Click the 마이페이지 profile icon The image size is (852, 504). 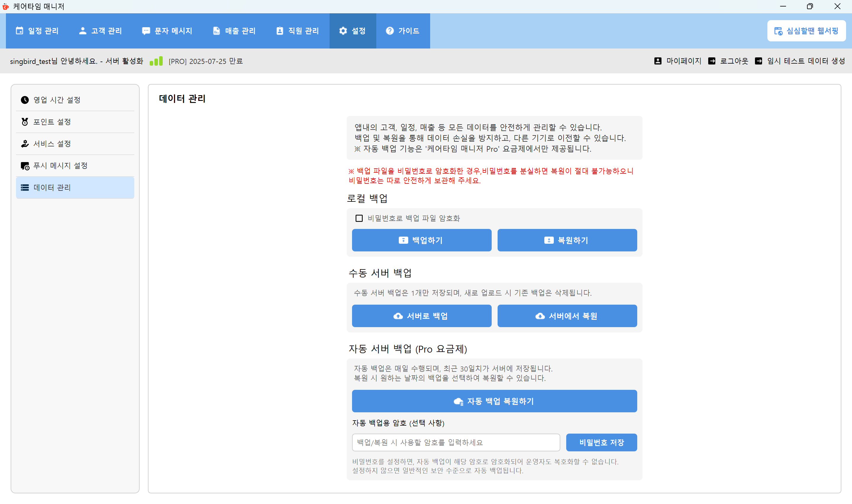(x=658, y=61)
